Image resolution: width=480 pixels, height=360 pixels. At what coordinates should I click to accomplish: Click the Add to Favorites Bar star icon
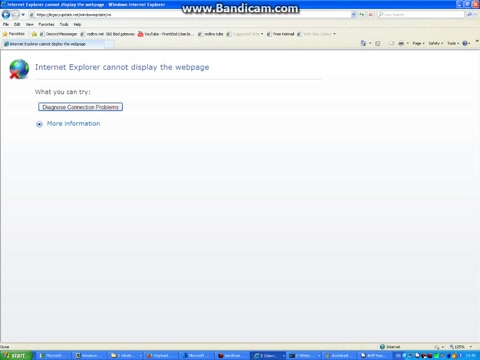tap(34, 34)
